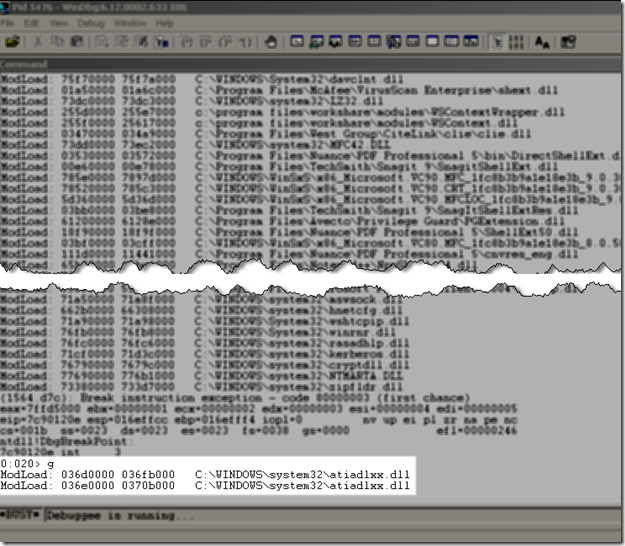Click the Open Source File toolbar icon
625x546 pixels.
[13, 42]
